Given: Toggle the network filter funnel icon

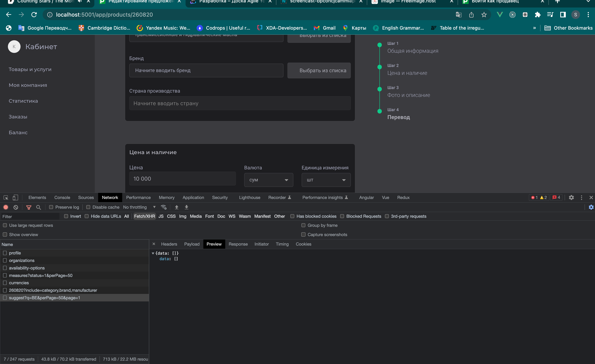Looking at the screenshot, I should tap(29, 207).
